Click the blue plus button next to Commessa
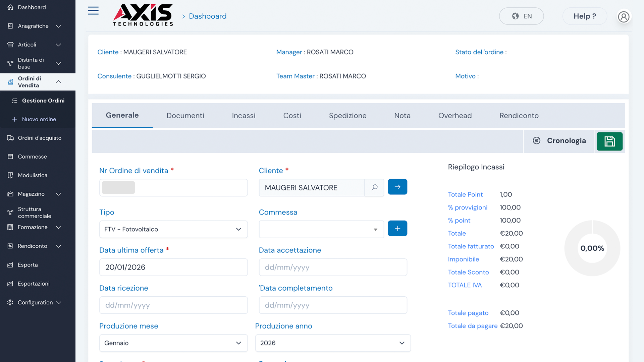644x362 pixels. click(397, 228)
